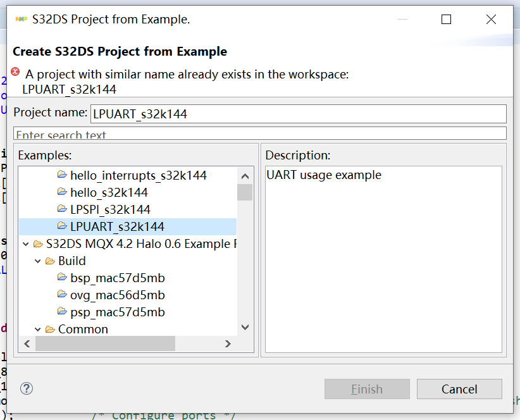
Task: Click the psp_mac57d5mb folder icon
Action: click(x=62, y=311)
